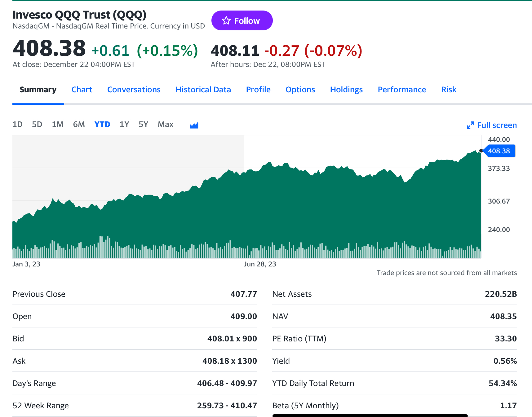Open the chart in Full screen
This screenshot has width=532, height=417.
tap(492, 125)
